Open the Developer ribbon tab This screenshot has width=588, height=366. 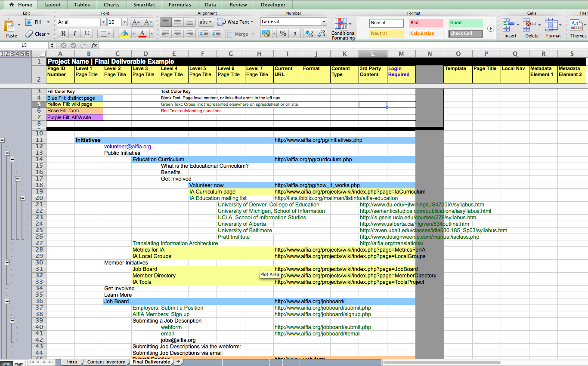273,5
